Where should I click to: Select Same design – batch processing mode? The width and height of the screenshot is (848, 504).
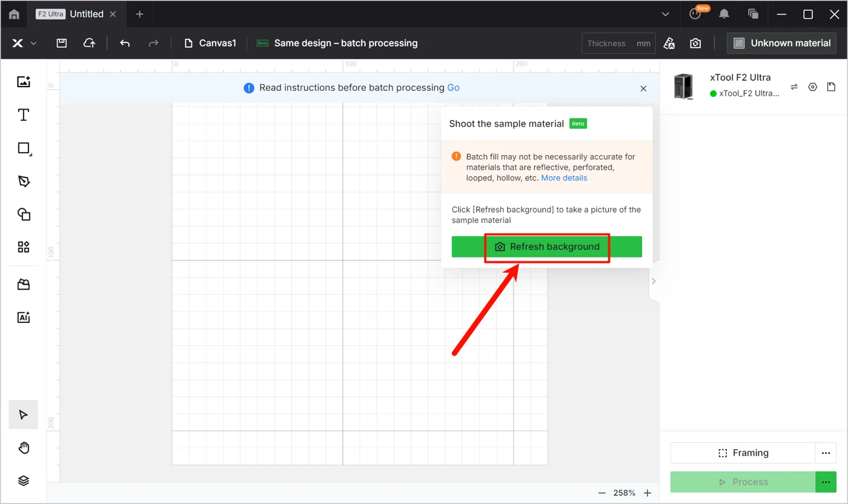click(337, 43)
